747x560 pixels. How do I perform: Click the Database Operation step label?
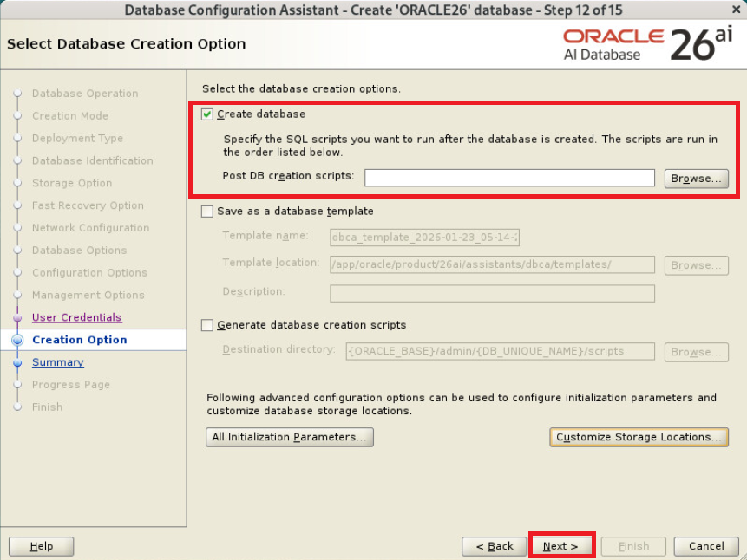[85, 94]
